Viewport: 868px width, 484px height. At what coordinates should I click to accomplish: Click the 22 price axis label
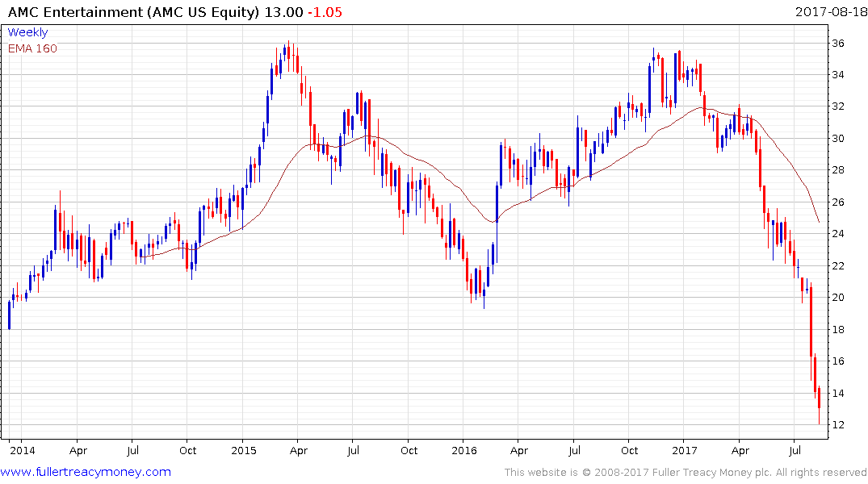pyautogui.click(x=838, y=265)
